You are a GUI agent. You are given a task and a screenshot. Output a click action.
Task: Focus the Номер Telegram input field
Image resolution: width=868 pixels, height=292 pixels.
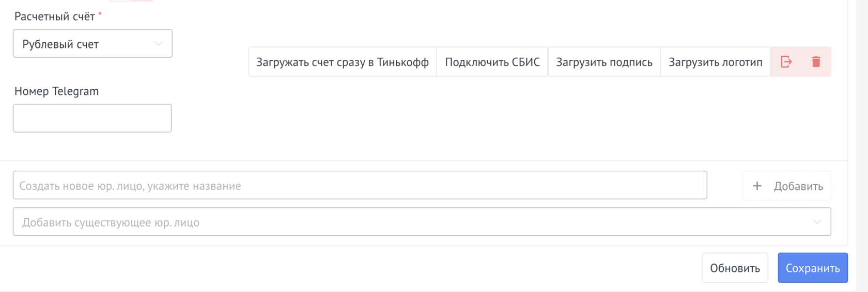coord(92,118)
